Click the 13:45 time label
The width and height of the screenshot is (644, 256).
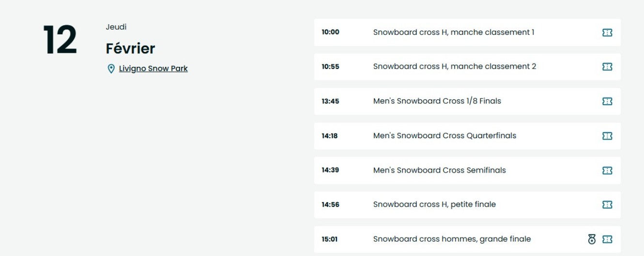330,102
